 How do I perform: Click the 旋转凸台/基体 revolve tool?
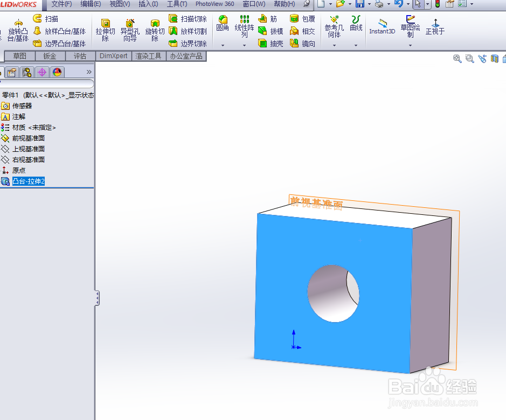[18, 31]
